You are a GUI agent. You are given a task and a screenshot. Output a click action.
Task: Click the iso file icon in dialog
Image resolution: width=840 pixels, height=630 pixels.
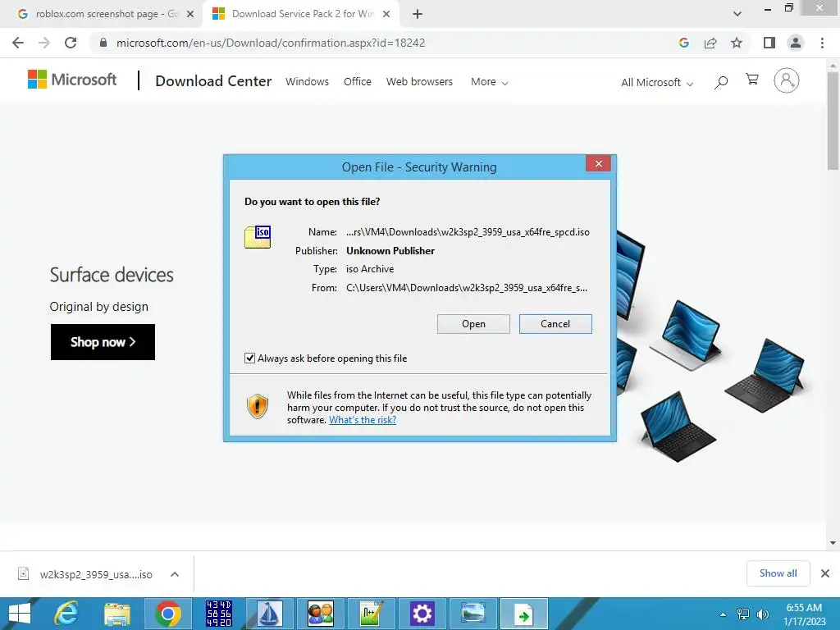tap(258, 237)
